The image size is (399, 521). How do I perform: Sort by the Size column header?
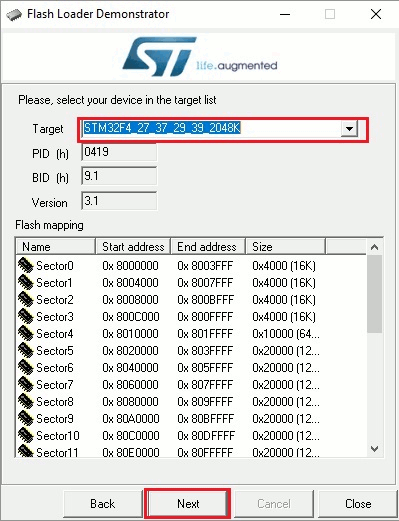pos(285,247)
